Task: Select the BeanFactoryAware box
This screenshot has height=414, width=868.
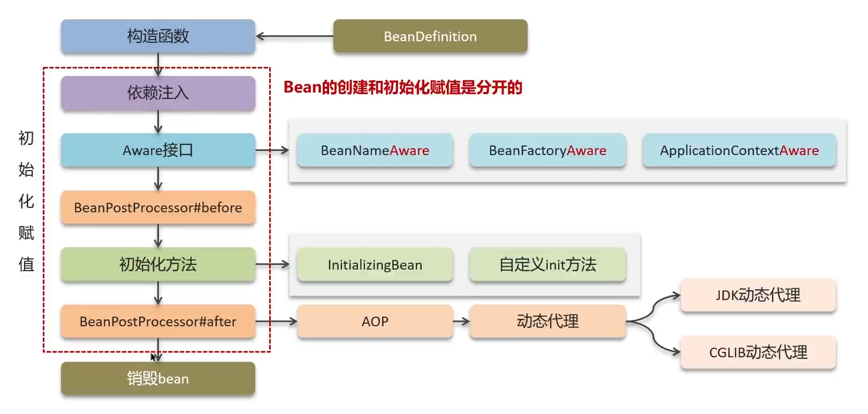Action: pos(547,150)
